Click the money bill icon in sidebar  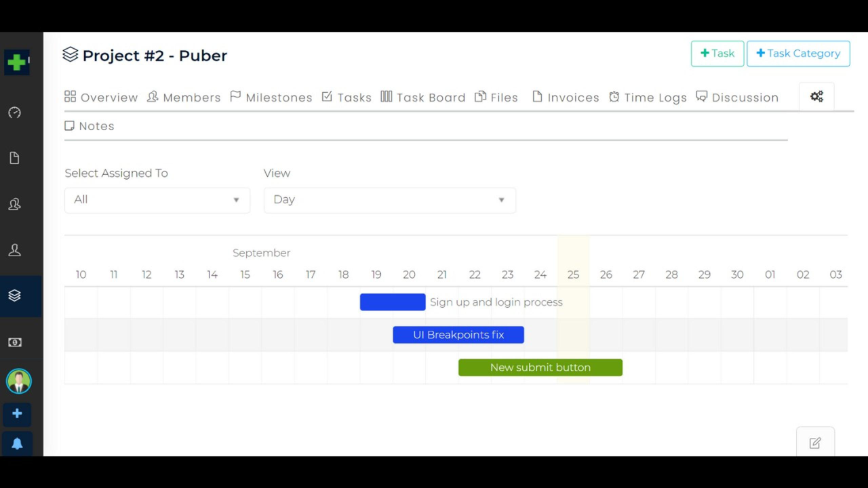(14, 342)
